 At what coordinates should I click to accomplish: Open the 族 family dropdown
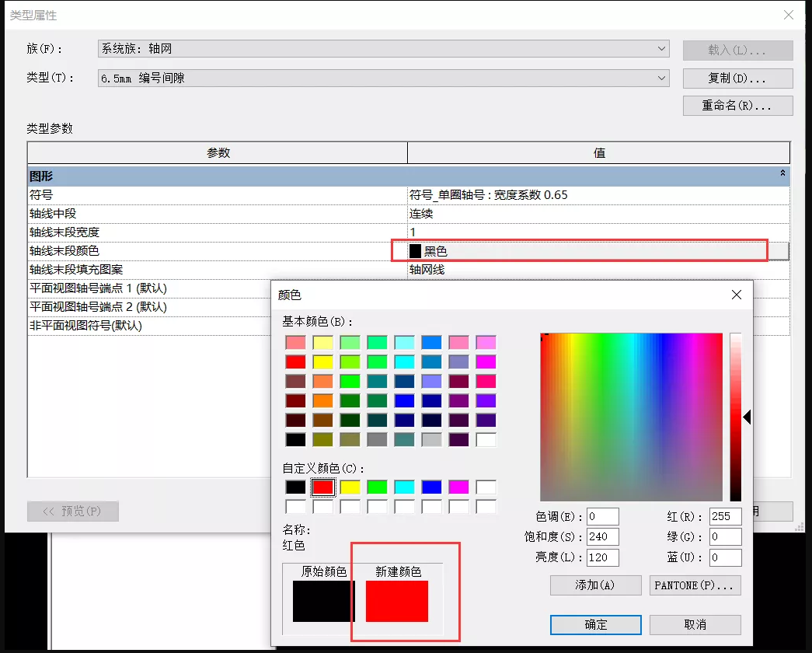pyautogui.click(x=383, y=49)
